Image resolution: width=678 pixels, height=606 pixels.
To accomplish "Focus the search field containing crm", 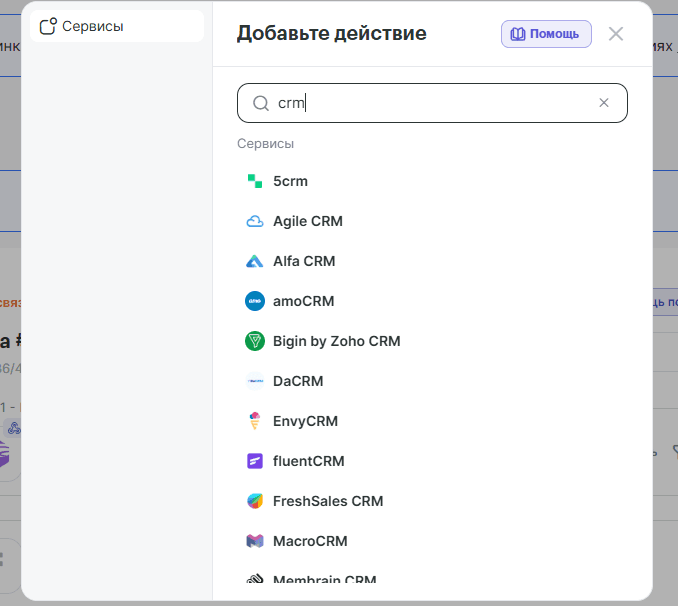I will click(x=432, y=103).
